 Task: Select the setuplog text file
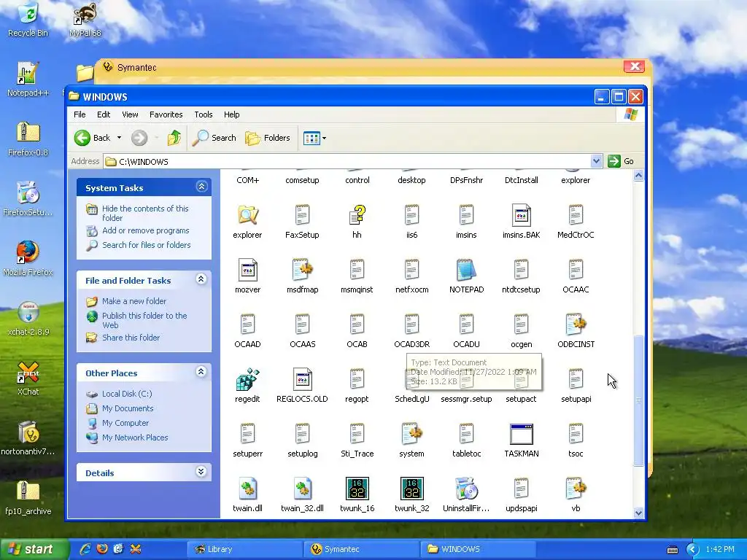pyautogui.click(x=302, y=434)
